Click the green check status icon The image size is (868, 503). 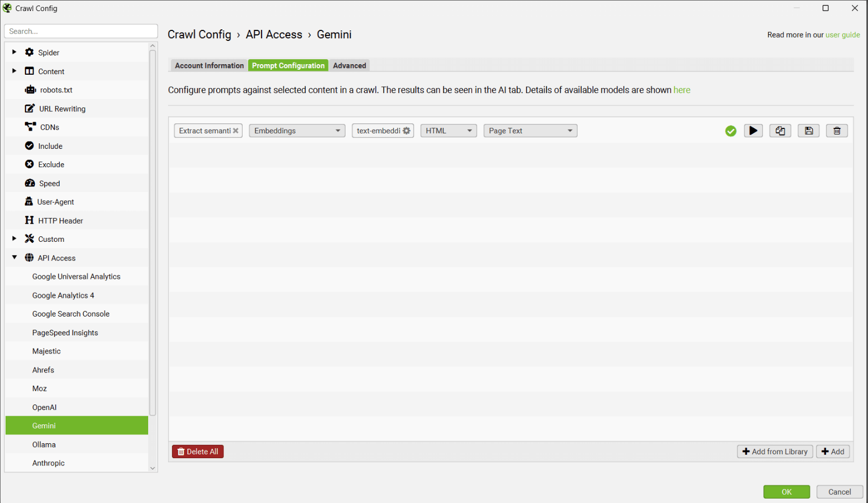(x=730, y=131)
